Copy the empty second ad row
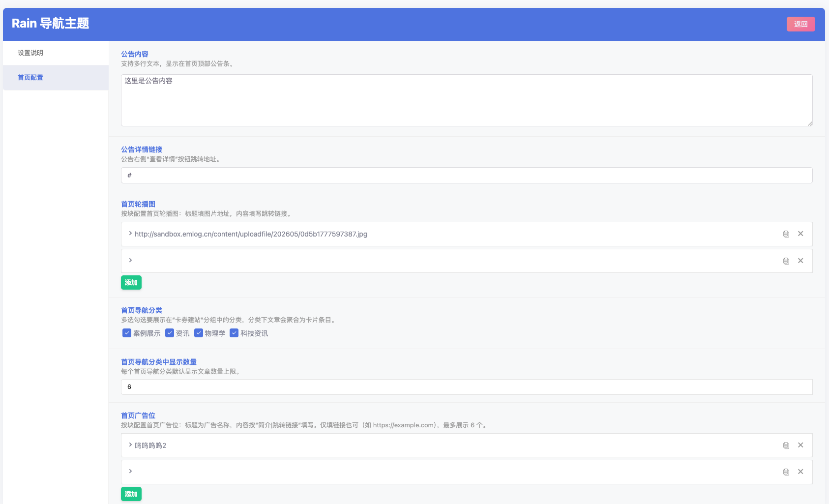 pos(786,472)
